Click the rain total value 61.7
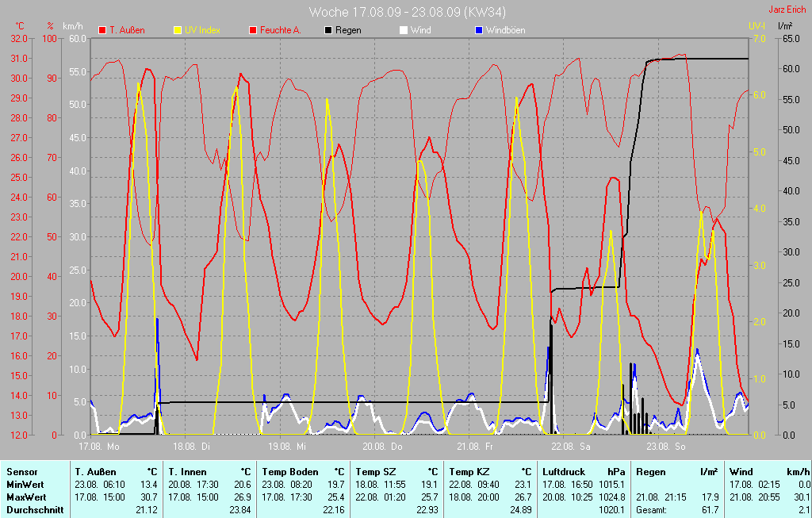 (710, 510)
